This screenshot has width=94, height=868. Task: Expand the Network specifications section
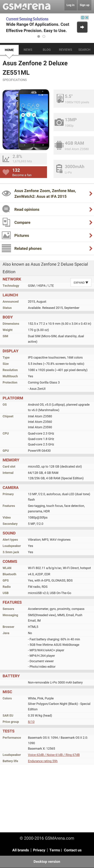coord(81,282)
